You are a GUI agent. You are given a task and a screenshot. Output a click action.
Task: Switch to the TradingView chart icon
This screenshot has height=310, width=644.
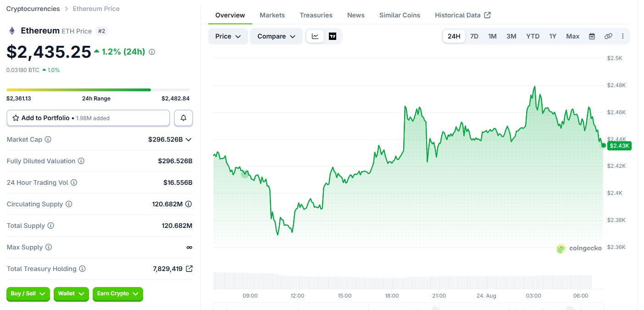point(333,36)
